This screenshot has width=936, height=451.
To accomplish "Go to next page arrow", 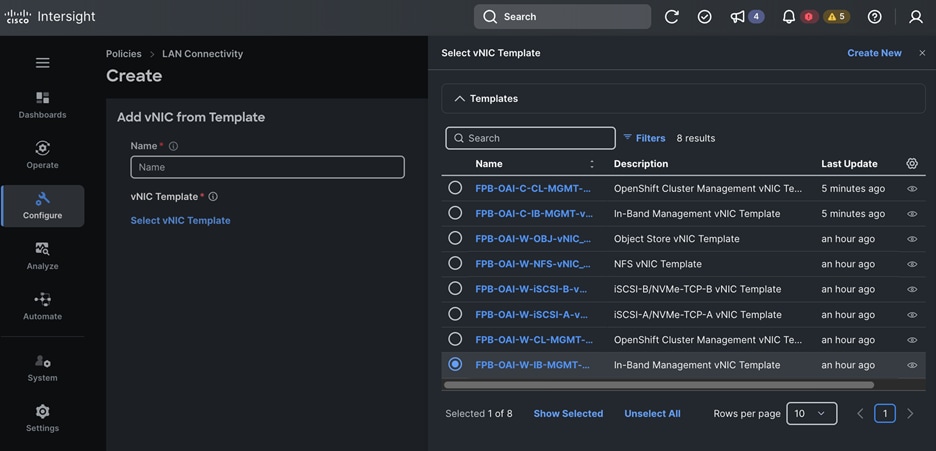I will (910, 413).
